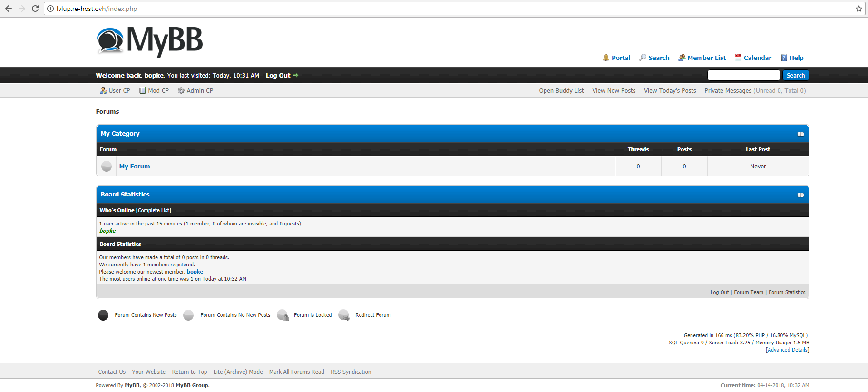
Task: Click into the search text field
Action: 743,75
